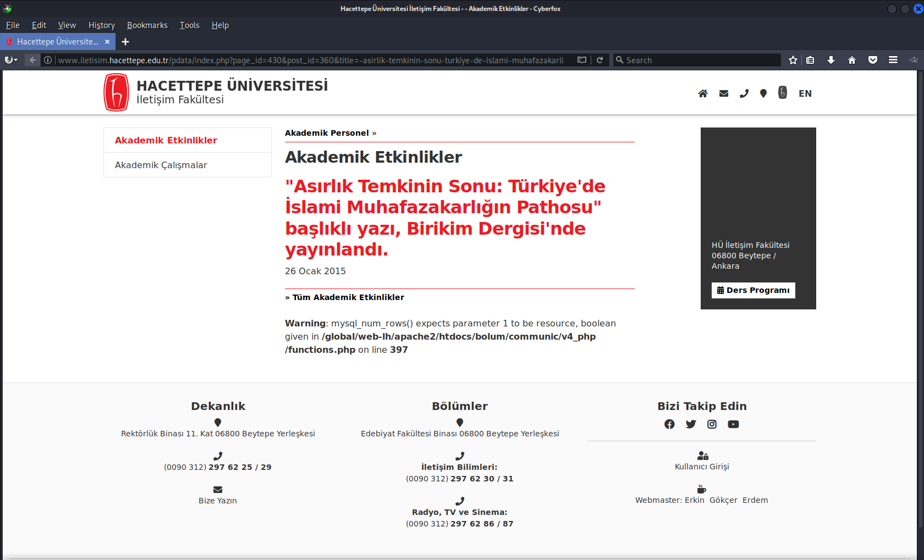Image resolution: width=924 pixels, height=560 pixels.
Task: Open the File menu
Action: coord(13,25)
